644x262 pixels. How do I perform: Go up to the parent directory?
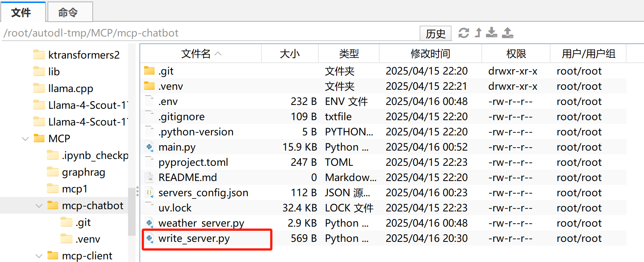[478, 33]
